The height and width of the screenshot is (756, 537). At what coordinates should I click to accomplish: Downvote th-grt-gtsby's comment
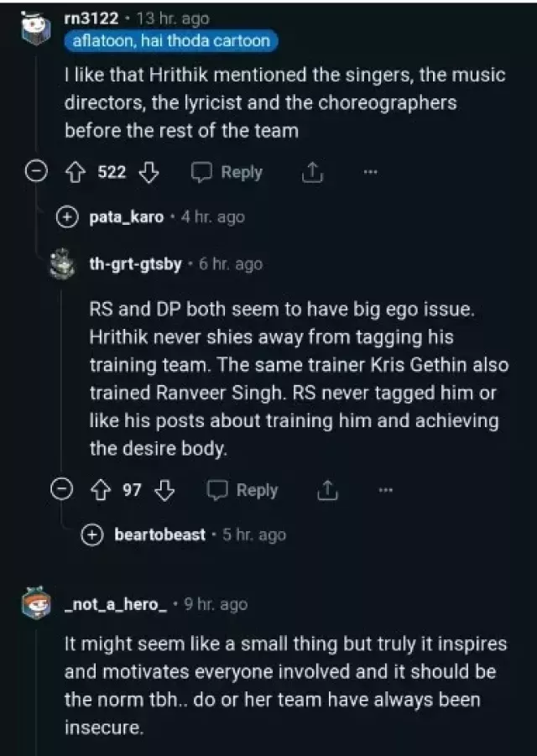point(165,491)
